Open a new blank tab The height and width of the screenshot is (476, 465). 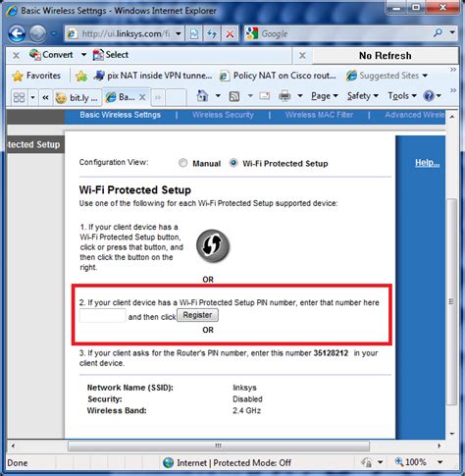coord(176,97)
